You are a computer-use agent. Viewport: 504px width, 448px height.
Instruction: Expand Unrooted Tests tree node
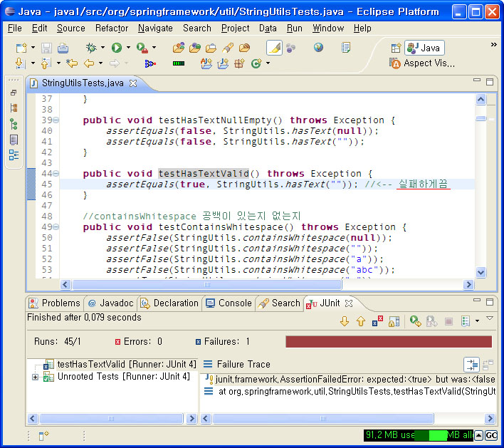click(x=35, y=377)
